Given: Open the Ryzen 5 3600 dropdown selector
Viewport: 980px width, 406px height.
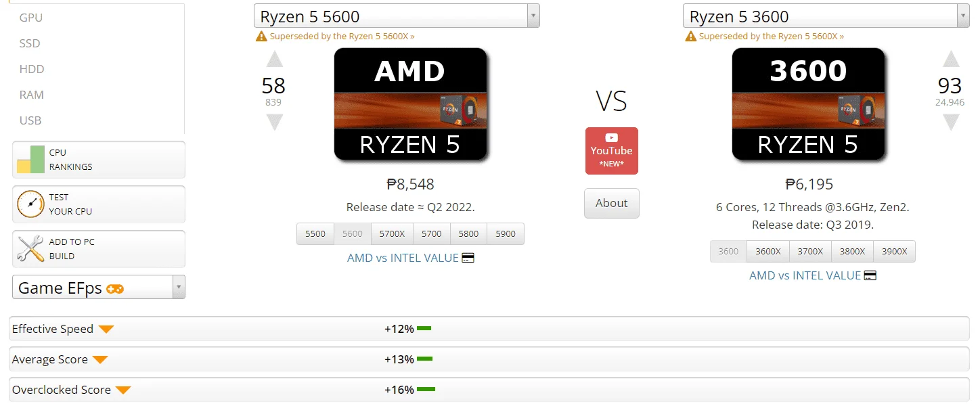Looking at the screenshot, I should [826, 16].
